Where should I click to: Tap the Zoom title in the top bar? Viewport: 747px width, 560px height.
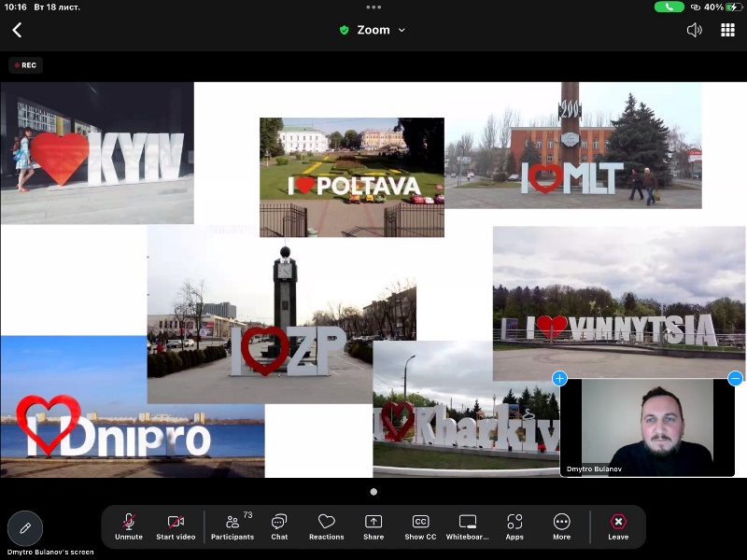[372, 30]
